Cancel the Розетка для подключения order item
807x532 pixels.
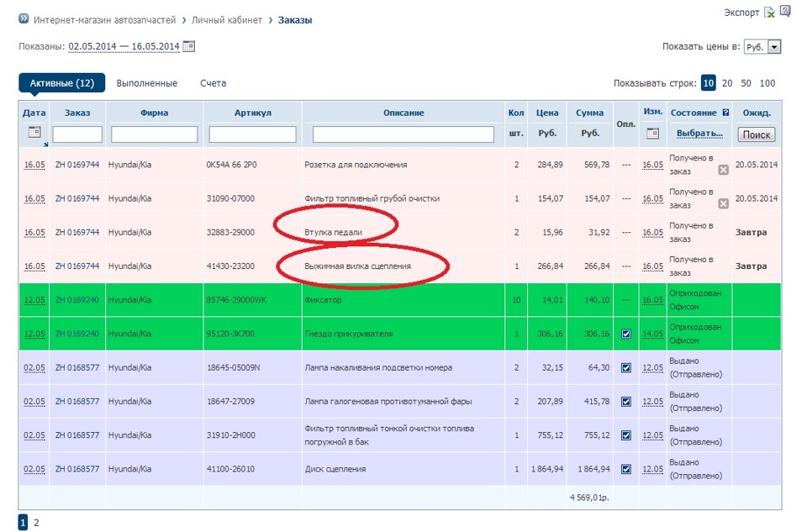point(723,170)
